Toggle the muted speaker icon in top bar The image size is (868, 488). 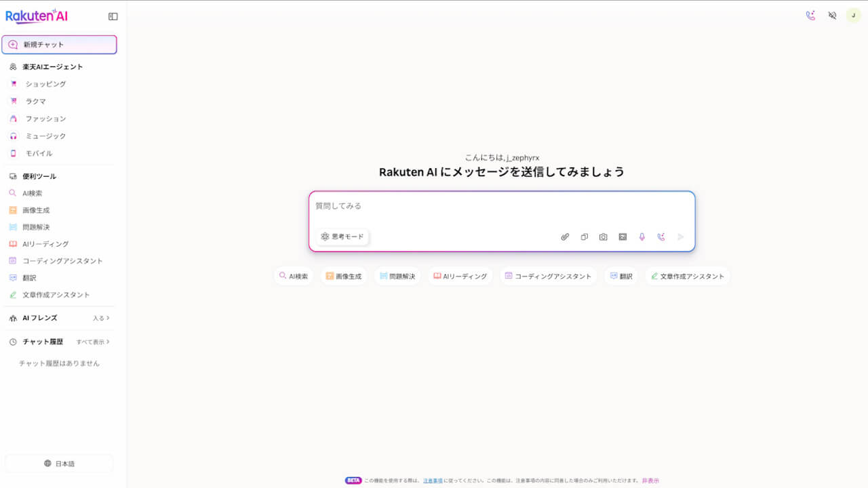click(832, 15)
